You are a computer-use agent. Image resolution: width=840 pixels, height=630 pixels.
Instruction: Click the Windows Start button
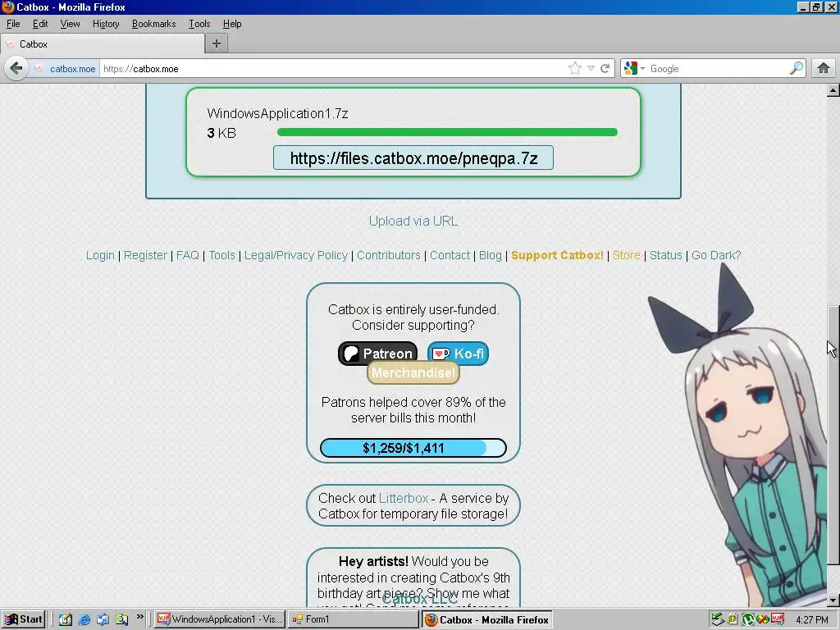pos(23,619)
